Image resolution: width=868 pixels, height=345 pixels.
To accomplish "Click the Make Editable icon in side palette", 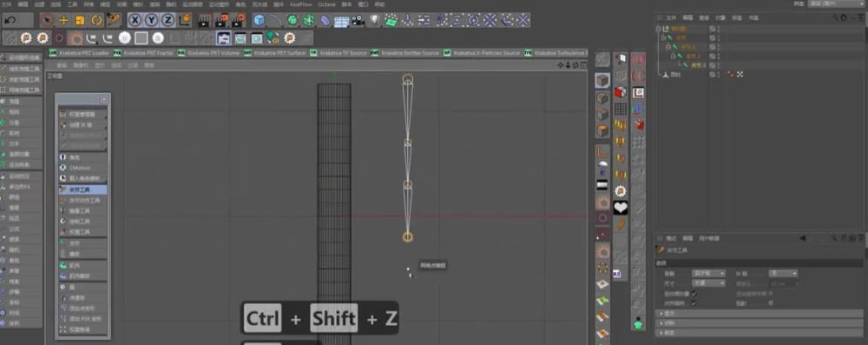I will (603, 59).
